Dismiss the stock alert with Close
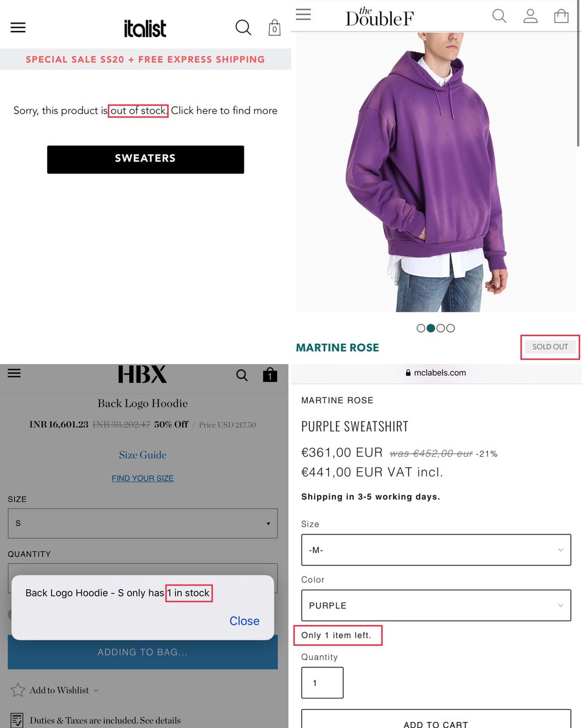The height and width of the screenshot is (728, 582). pos(244,621)
